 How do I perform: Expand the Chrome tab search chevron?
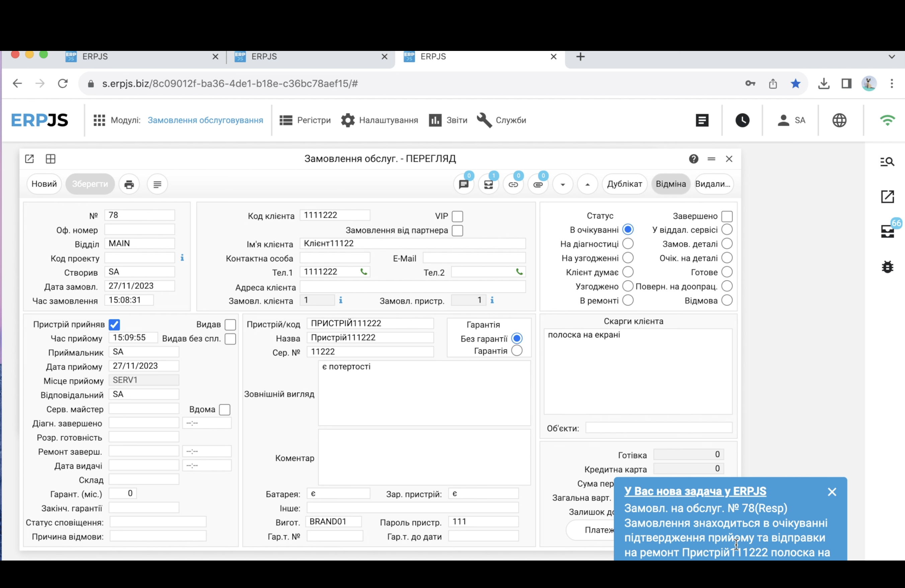pyautogui.click(x=891, y=57)
